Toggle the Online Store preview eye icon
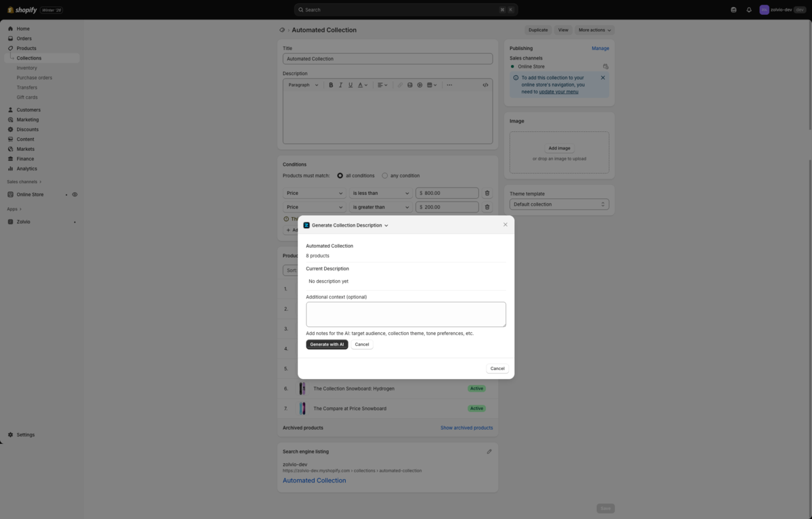This screenshot has height=519, width=812. [x=74, y=194]
